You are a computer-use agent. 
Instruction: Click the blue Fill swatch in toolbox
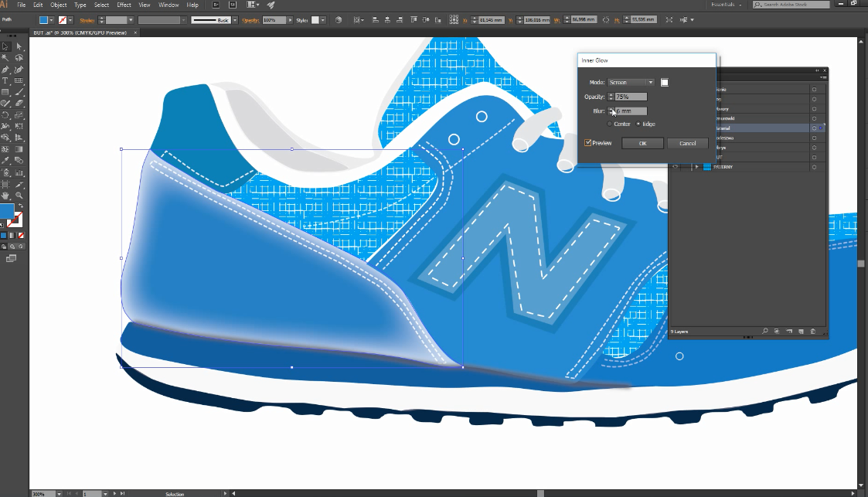click(x=6, y=211)
